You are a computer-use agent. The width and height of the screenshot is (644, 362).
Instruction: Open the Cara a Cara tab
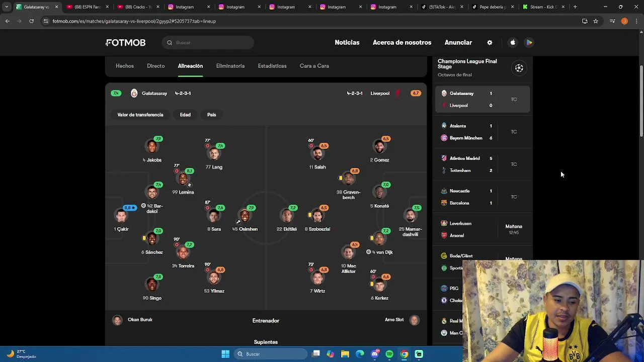pyautogui.click(x=314, y=66)
